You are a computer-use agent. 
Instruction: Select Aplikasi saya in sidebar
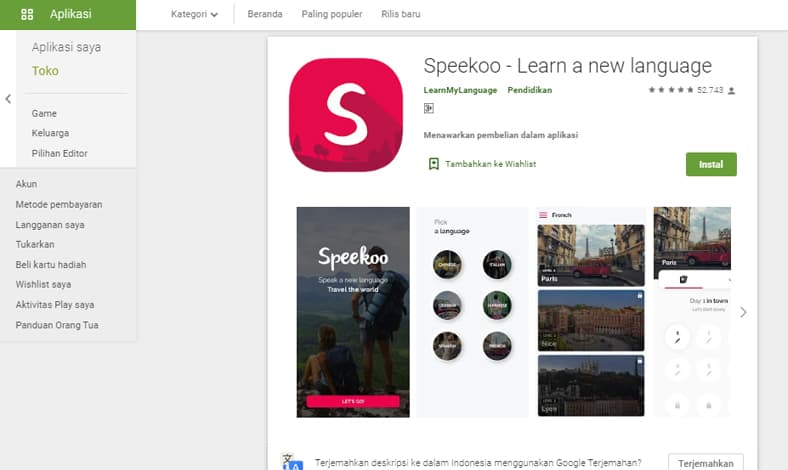66,47
